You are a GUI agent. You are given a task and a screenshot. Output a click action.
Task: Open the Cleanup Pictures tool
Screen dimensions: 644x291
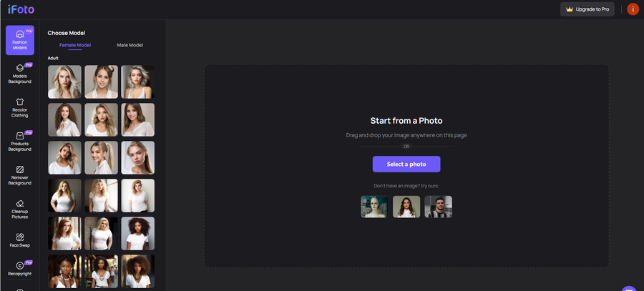click(x=20, y=208)
